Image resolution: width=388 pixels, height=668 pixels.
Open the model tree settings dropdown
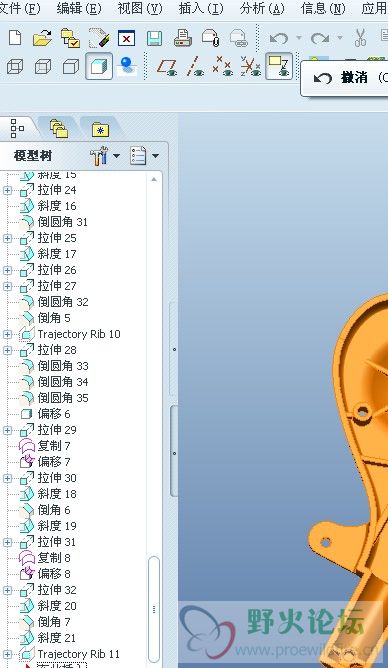point(105,156)
